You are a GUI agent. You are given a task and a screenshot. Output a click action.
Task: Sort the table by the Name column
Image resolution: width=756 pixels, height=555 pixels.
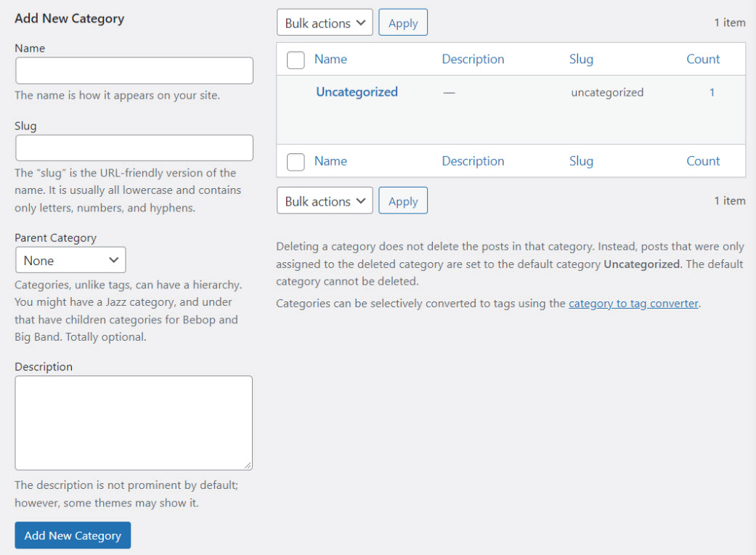pos(330,59)
